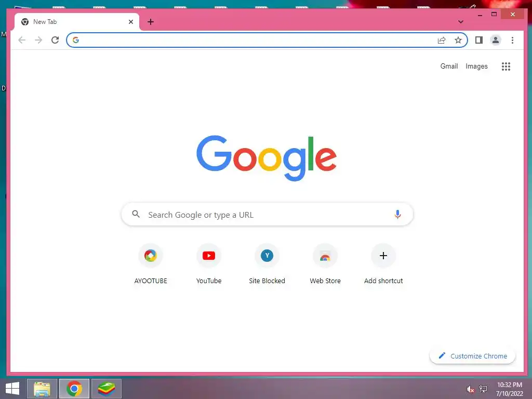Go back using the back arrow
The image size is (532, 399).
pyautogui.click(x=22, y=40)
